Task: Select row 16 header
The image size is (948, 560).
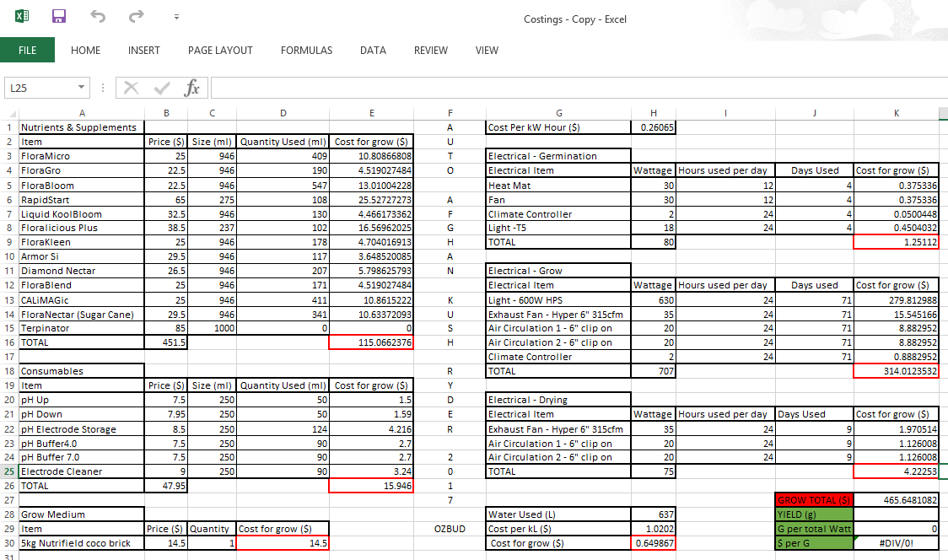Action: [9, 342]
